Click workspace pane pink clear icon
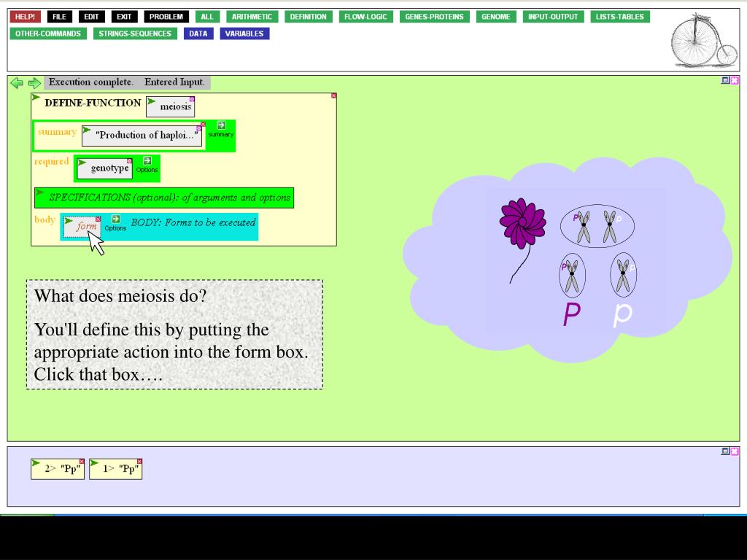Image resolution: width=747 pixels, height=560 pixels. (x=735, y=80)
